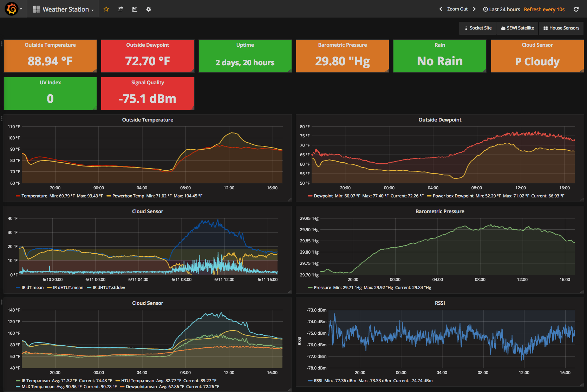
Task: Open the Outside Dewpoint graph title menu
Action: [439, 120]
